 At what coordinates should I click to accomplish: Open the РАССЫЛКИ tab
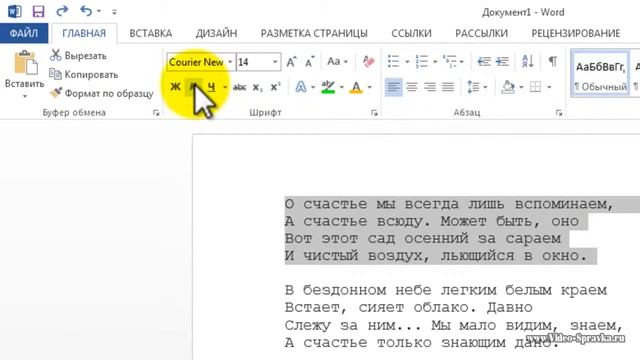[x=482, y=33]
